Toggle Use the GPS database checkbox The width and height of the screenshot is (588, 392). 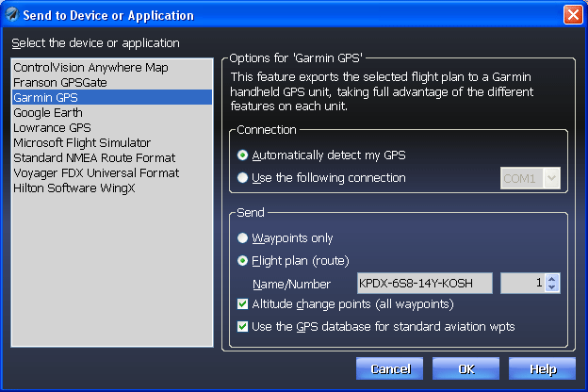242,326
